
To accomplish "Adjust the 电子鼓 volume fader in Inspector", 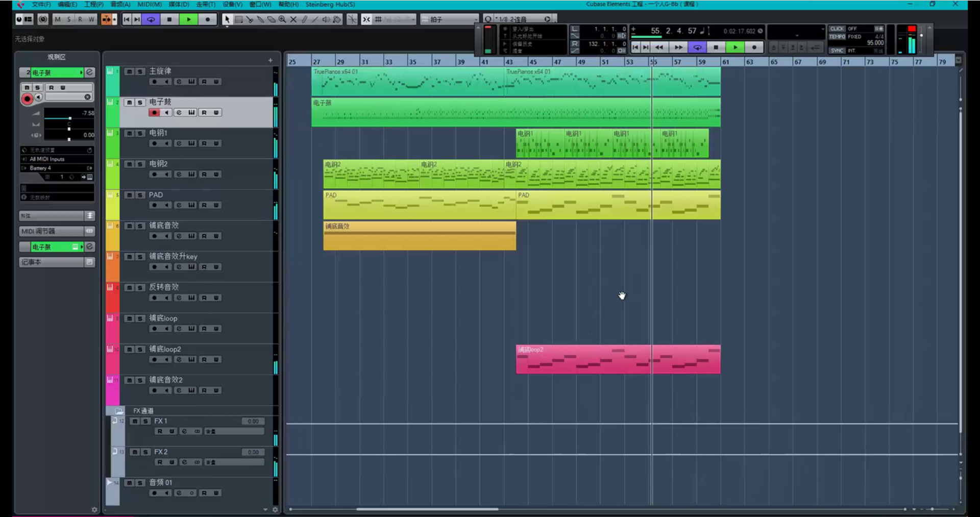I will (69, 118).
